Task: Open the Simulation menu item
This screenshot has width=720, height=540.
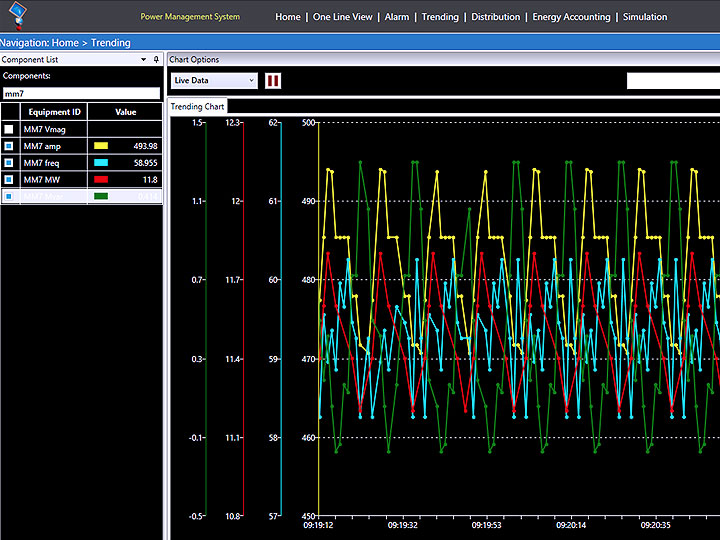Action: click(x=645, y=17)
